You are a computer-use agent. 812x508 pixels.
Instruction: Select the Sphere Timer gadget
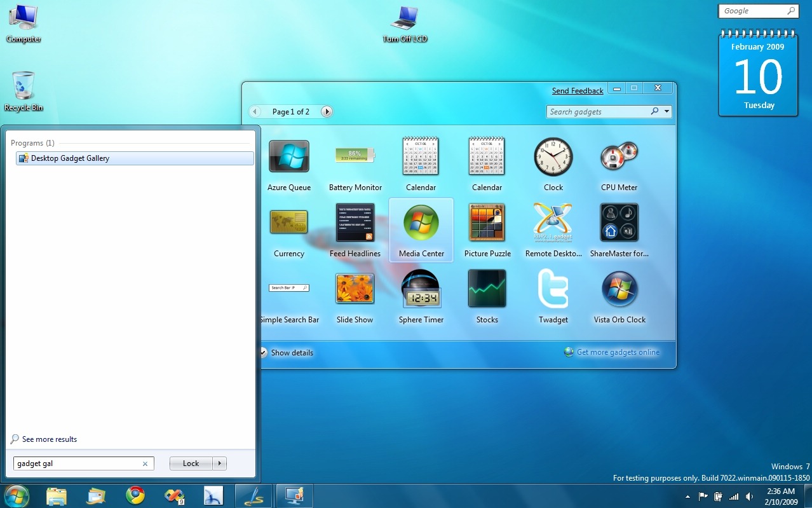421,289
